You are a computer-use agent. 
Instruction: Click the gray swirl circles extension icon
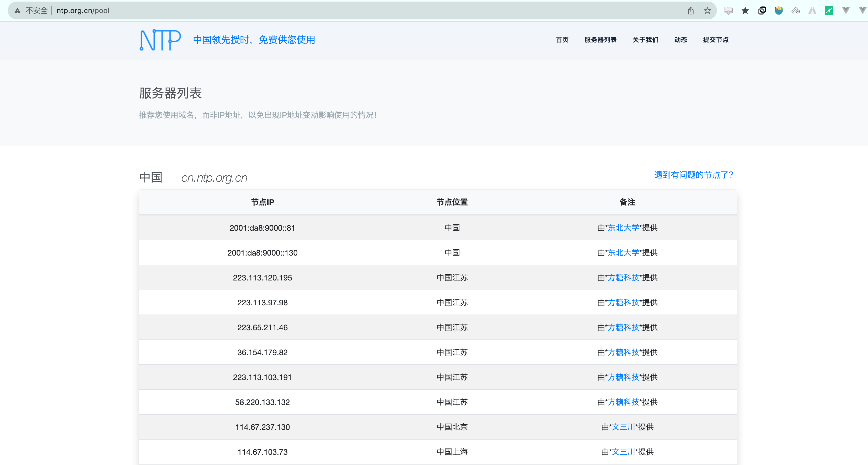point(796,11)
